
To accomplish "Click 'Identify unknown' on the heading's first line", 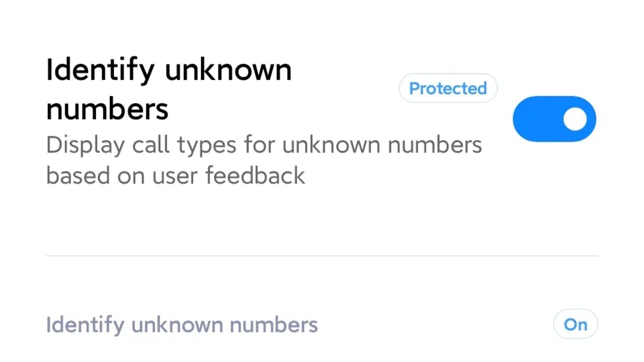I will click(169, 70).
